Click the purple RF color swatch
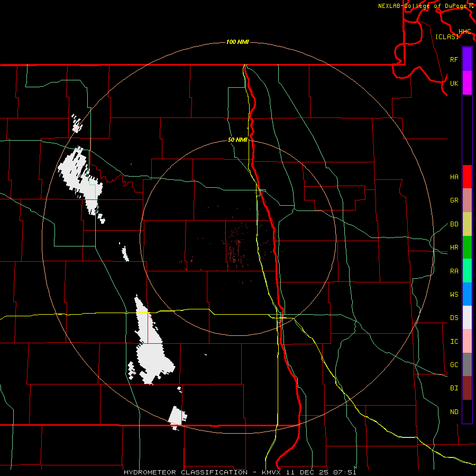Viewport: 476px width, 476px height. pos(467,59)
